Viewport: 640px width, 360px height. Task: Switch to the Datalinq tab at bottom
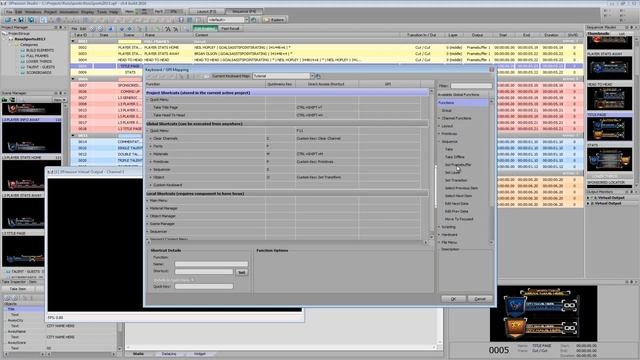tap(169, 354)
